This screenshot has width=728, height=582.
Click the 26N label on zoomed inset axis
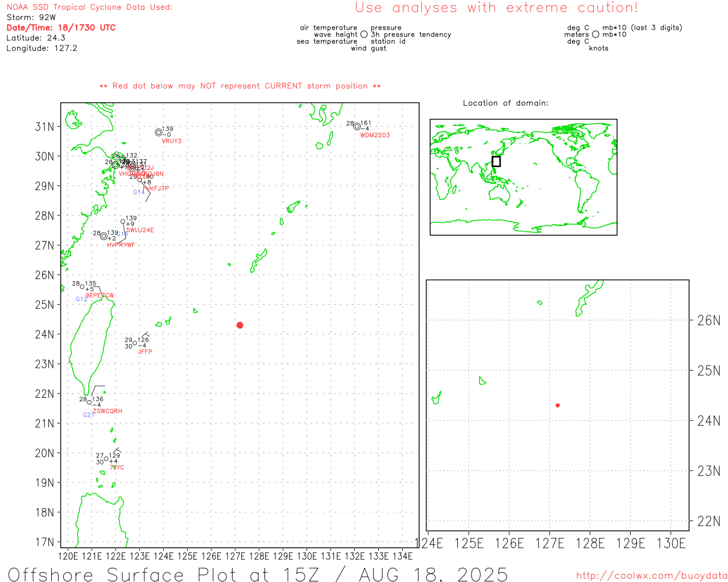coord(709,321)
